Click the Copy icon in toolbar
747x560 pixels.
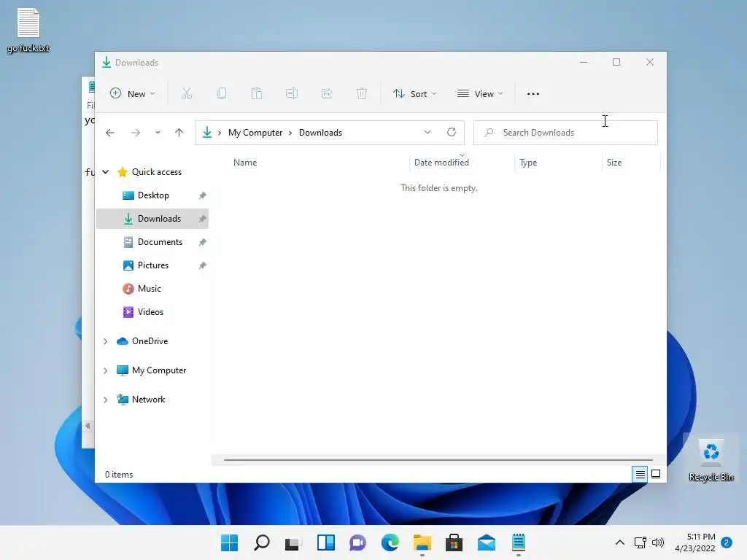click(222, 93)
